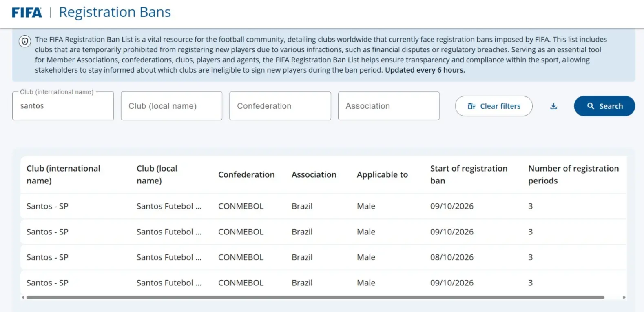Click the bold "Updated every 6 hours." text
Screen dimensions: 644x312
click(x=425, y=70)
